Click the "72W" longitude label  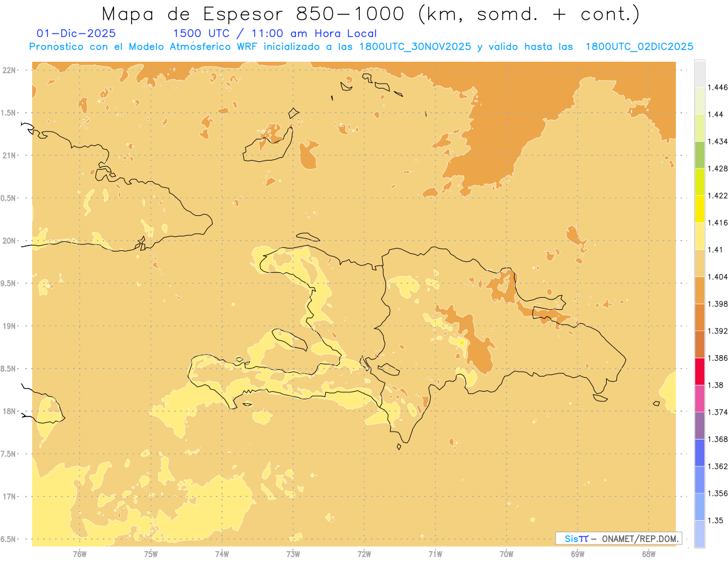(364, 554)
